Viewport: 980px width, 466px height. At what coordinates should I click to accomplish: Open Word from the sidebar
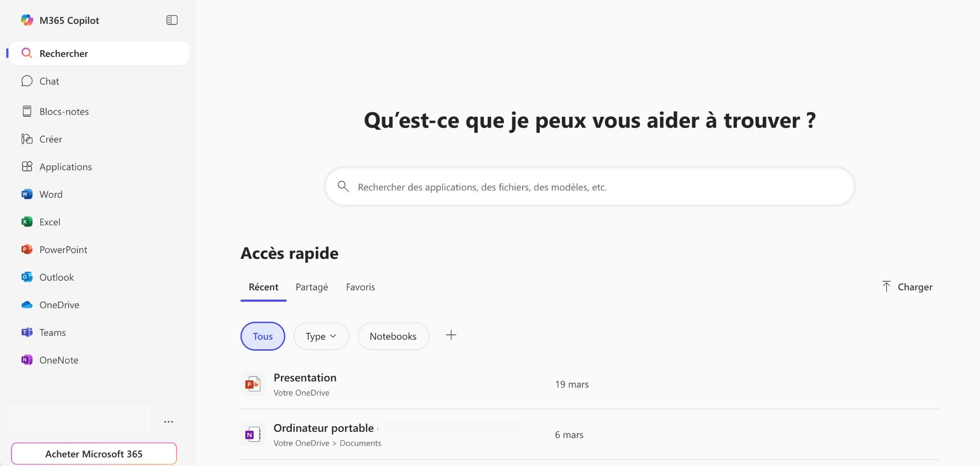(51, 194)
